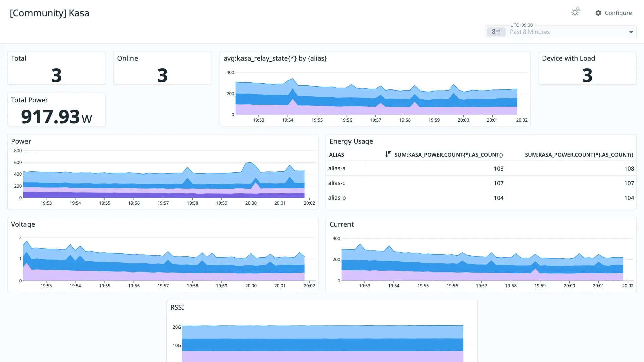Viewport: 644px width, 362px height.
Task: Toggle the light/dark theme sun-moon icon
Action: coord(576,12)
